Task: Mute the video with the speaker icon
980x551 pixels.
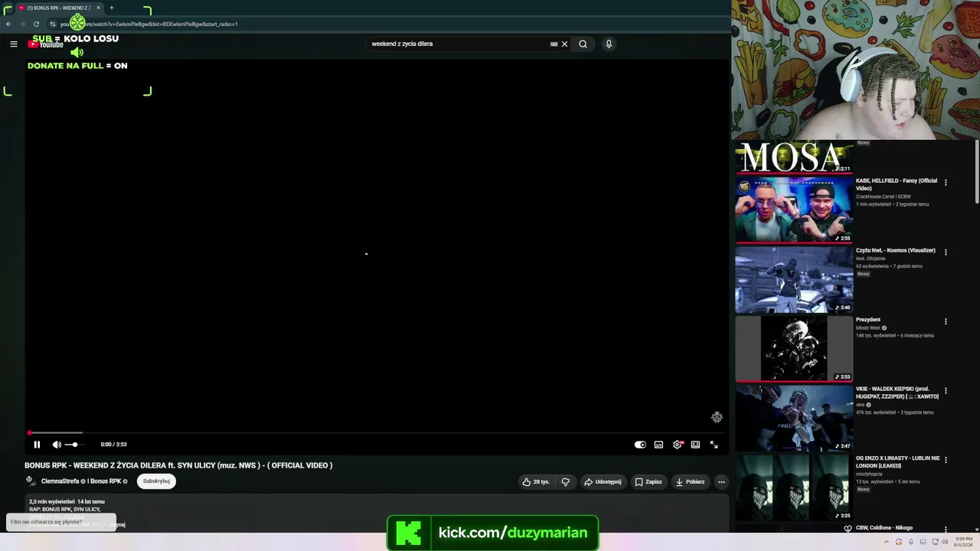Action: coord(57,445)
